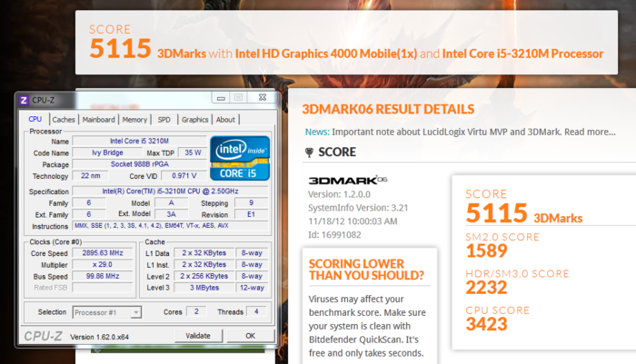Image resolution: width=636 pixels, height=364 pixels.
Task: Switch to the Graphics tab
Action: 194,120
